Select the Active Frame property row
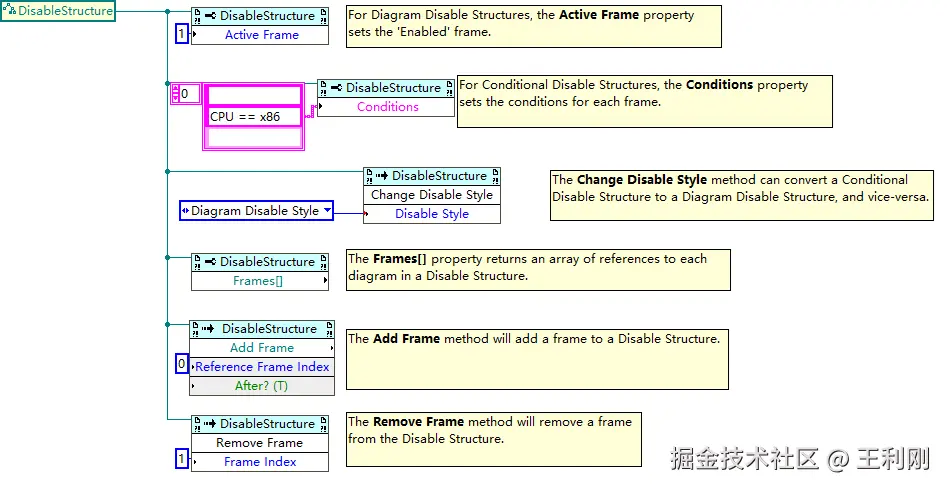Image resolution: width=947 pixels, height=489 pixels. pyautogui.click(x=260, y=35)
